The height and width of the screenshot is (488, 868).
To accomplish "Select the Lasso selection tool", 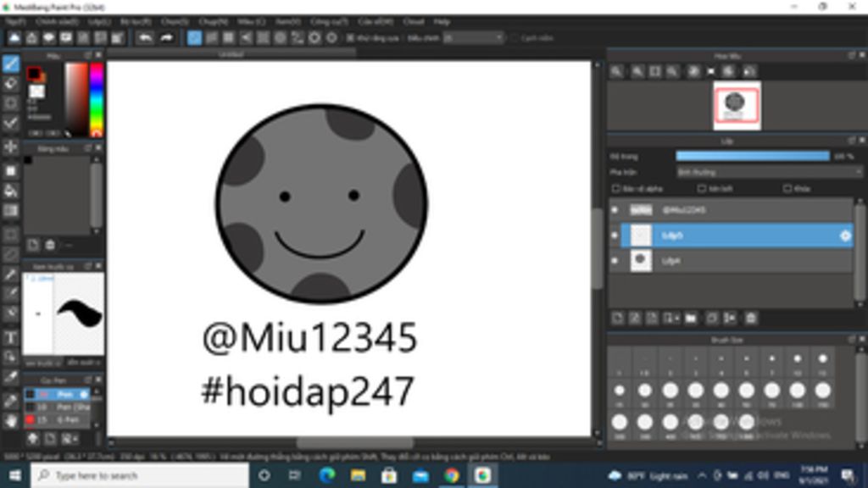I will (10, 254).
